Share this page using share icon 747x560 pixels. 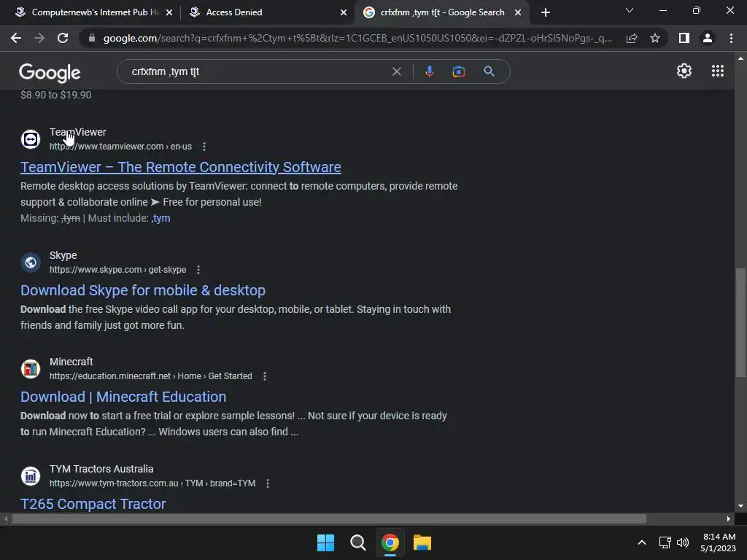pos(632,38)
